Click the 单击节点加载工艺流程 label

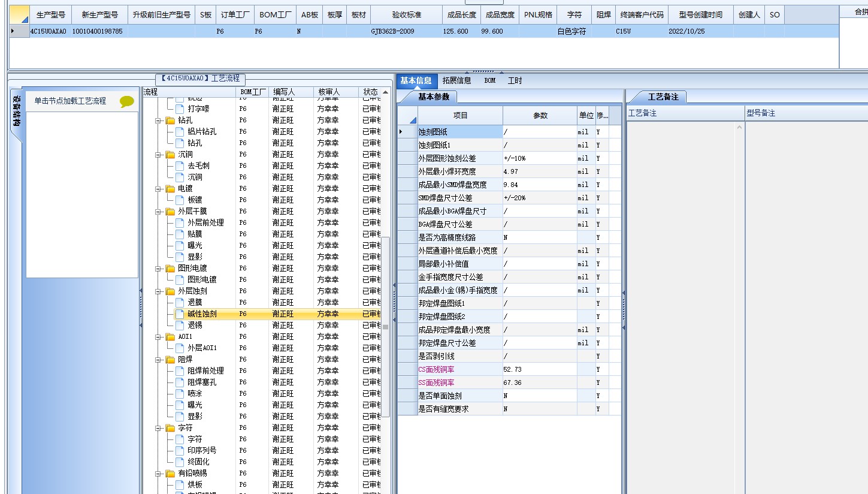(70, 101)
